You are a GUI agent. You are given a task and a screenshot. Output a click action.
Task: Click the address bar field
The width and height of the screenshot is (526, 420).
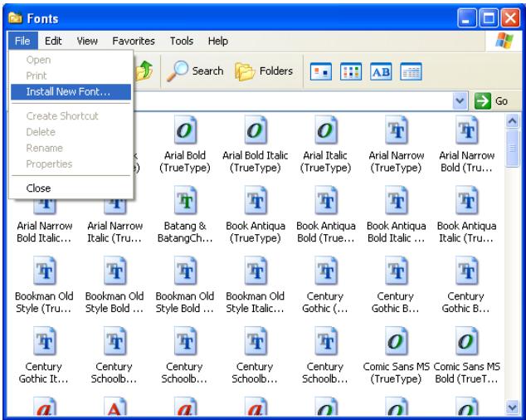pyautogui.click(x=293, y=100)
